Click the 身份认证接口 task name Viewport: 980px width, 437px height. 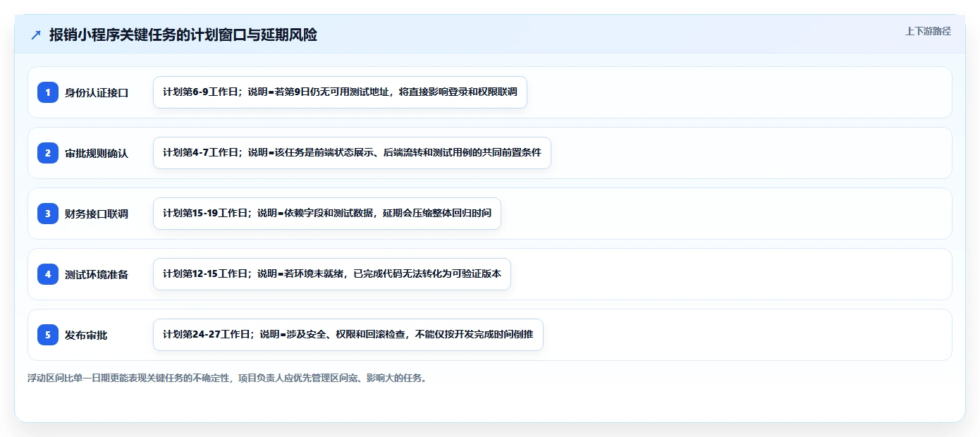(x=97, y=92)
